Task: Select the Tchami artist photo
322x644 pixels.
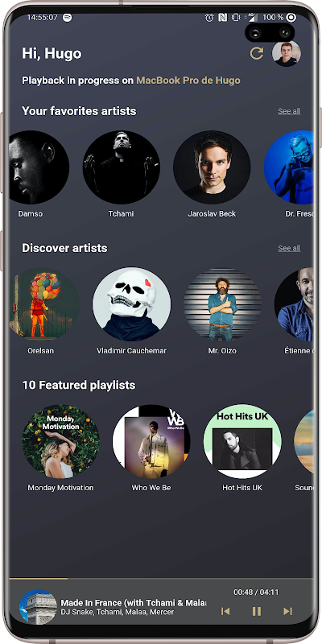Action: [122, 167]
